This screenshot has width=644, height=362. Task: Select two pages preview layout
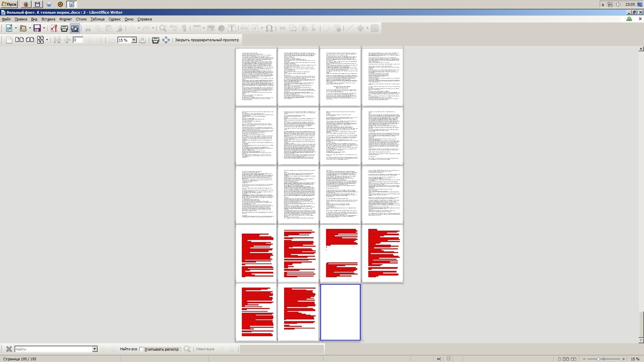coord(19,40)
